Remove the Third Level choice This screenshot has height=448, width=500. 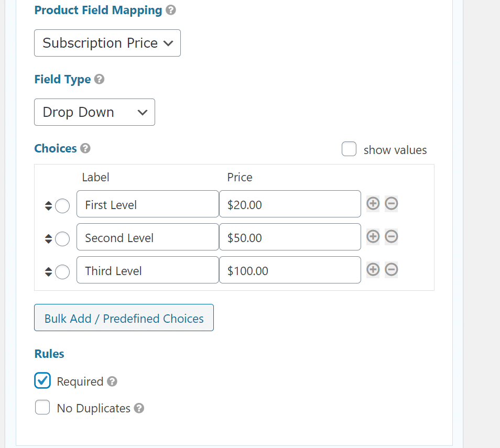(x=392, y=269)
